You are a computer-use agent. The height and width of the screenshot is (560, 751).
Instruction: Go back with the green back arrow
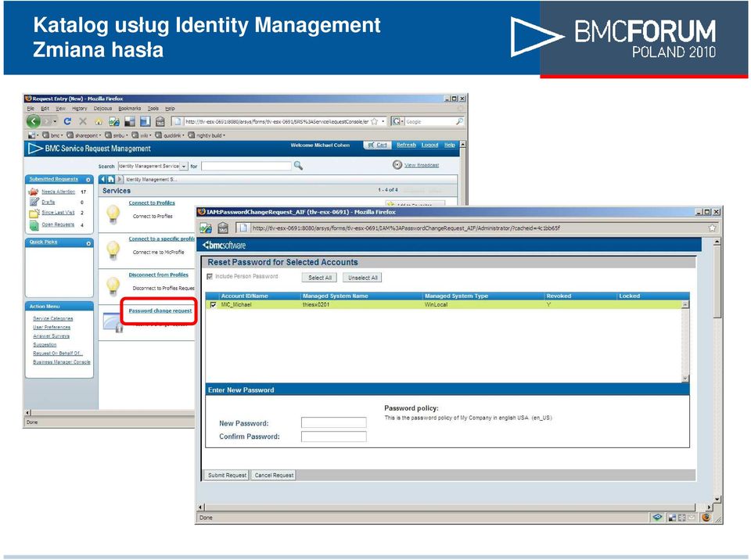tap(33, 121)
